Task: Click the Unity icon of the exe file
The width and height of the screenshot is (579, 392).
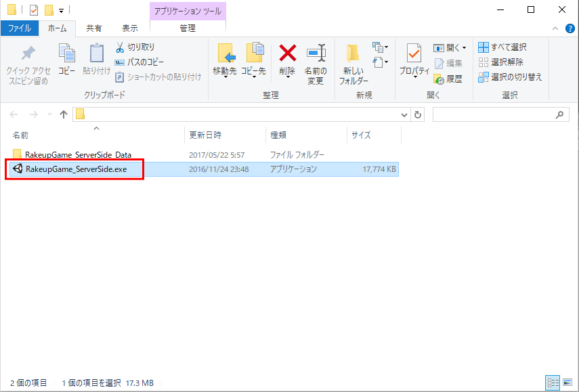Action: click(18, 169)
